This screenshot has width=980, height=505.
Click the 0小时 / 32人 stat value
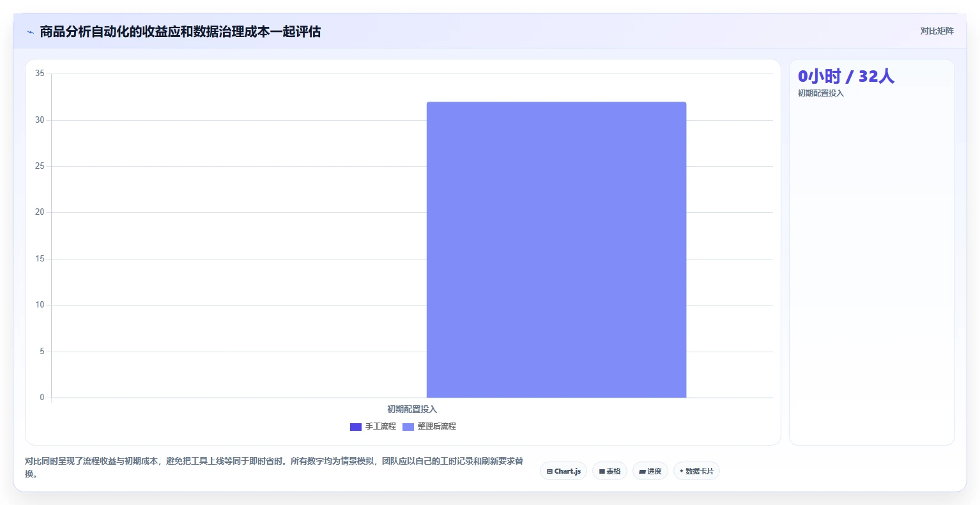[x=846, y=77]
